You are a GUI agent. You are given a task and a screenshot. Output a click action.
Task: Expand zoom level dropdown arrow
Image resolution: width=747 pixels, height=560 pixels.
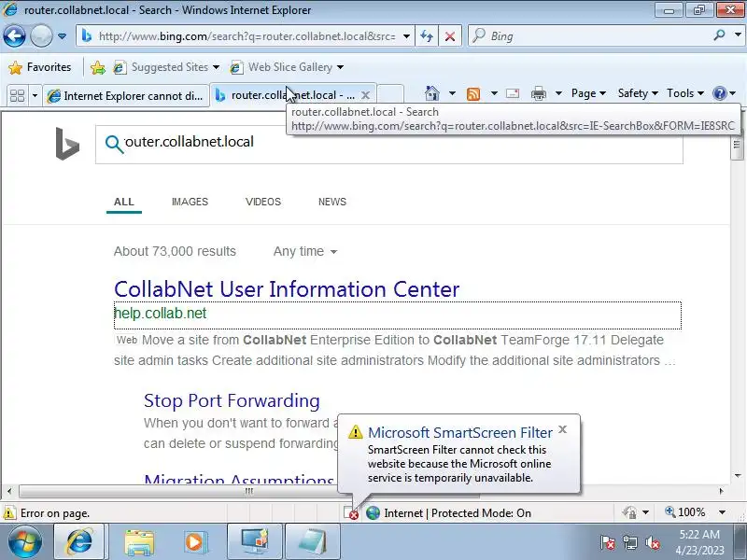tap(722, 512)
